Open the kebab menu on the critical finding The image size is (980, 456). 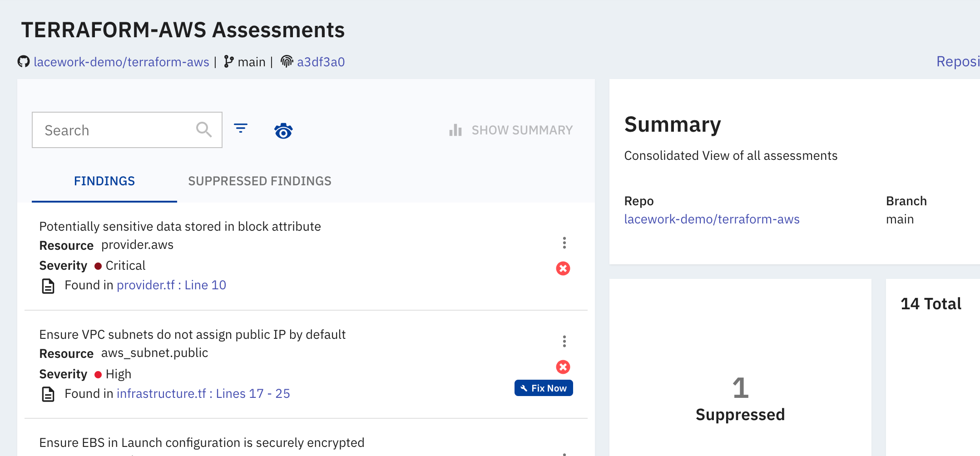(564, 243)
